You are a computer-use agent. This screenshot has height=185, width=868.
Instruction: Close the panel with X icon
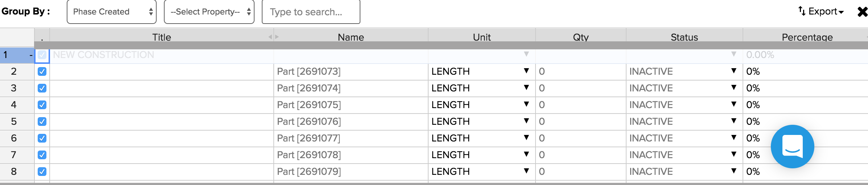coord(862,12)
